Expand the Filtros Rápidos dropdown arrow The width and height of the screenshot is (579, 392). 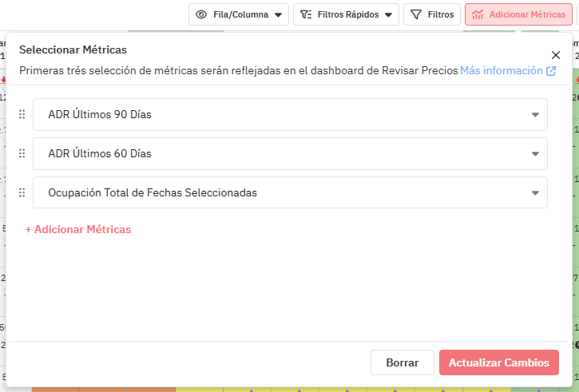[388, 14]
